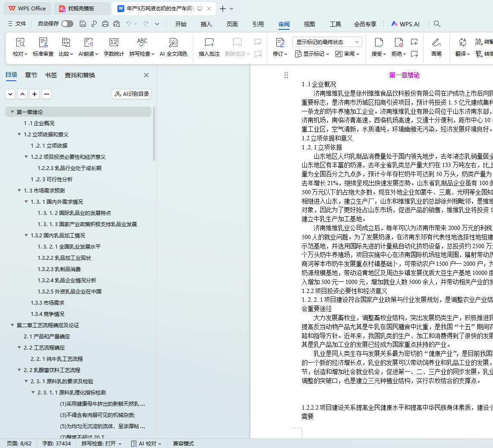Open the 显示标记的最终状态 dropdown
493x448 pixels.
(327, 42)
